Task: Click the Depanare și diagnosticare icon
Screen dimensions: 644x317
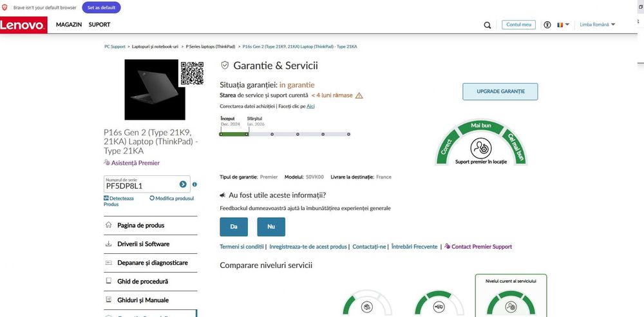Action: coord(108,262)
